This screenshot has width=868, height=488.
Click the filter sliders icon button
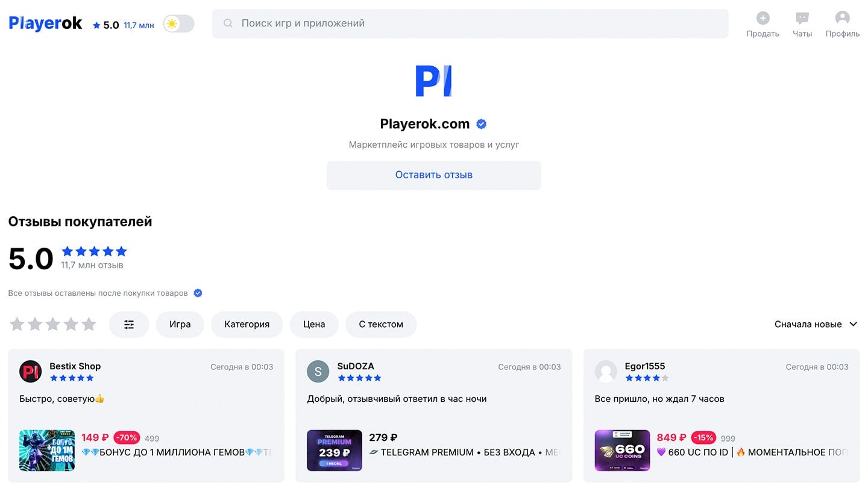pos(129,324)
